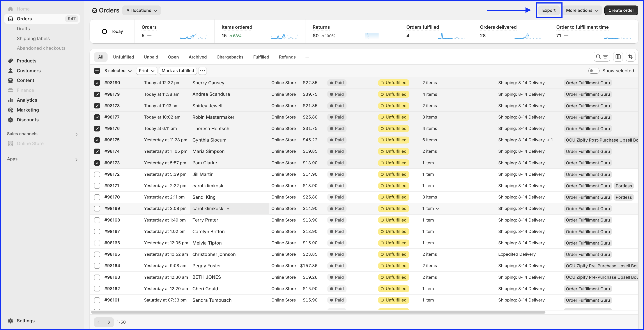644x330 pixels.
Task: Open the sort orders icon
Action: 631,57
